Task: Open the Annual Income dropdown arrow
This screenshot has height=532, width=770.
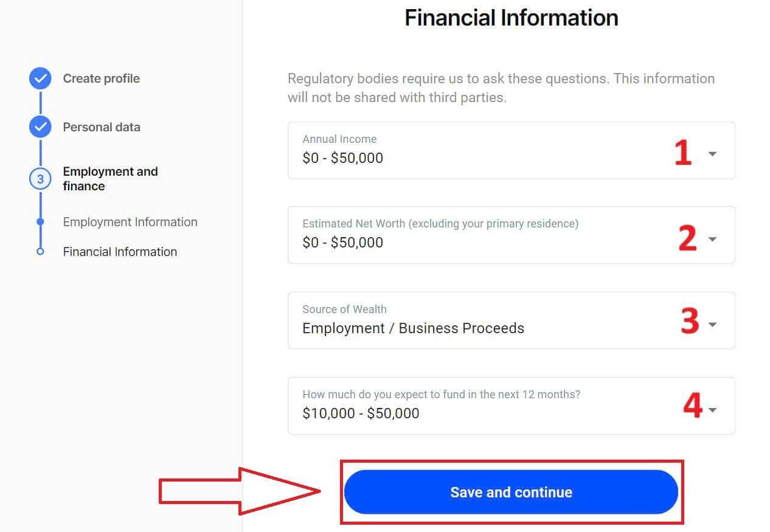Action: pyautogui.click(x=712, y=154)
